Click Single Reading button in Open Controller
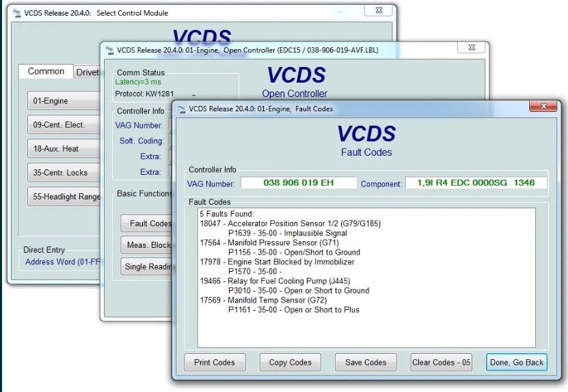The height and width of the screenshot is (392, 568). click(x=147, y=266)
